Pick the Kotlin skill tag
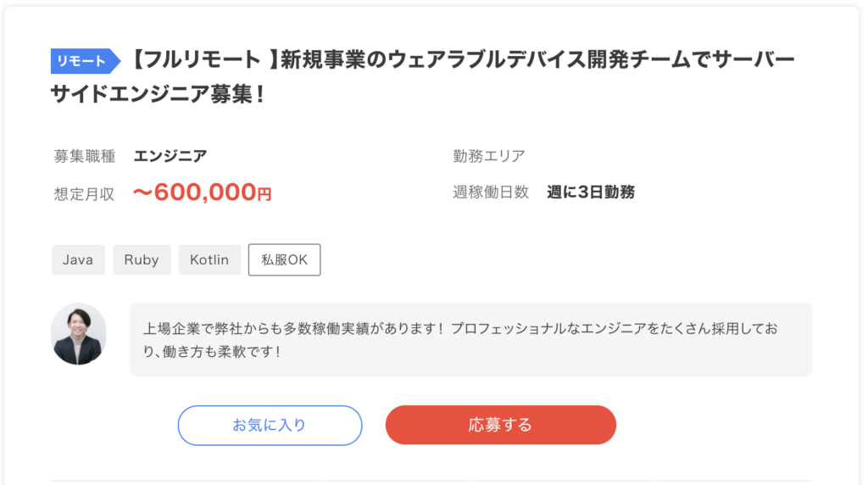The width and height of the screenshot is (868, 485). tap(210, 259)
